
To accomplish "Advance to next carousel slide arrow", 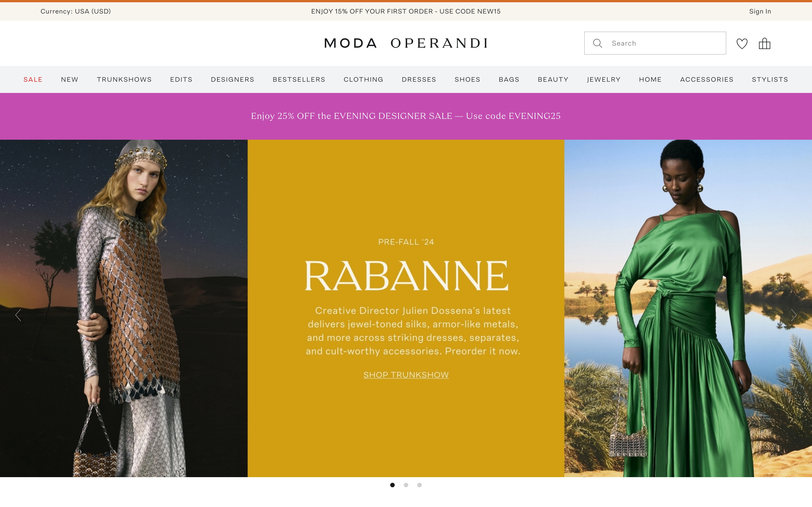I will point(794,315).
